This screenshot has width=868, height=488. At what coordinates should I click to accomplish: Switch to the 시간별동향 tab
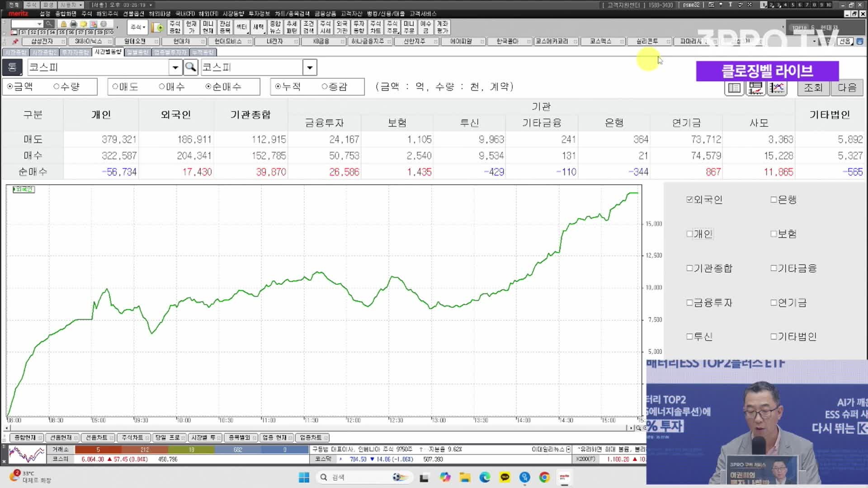click(108, 52)
